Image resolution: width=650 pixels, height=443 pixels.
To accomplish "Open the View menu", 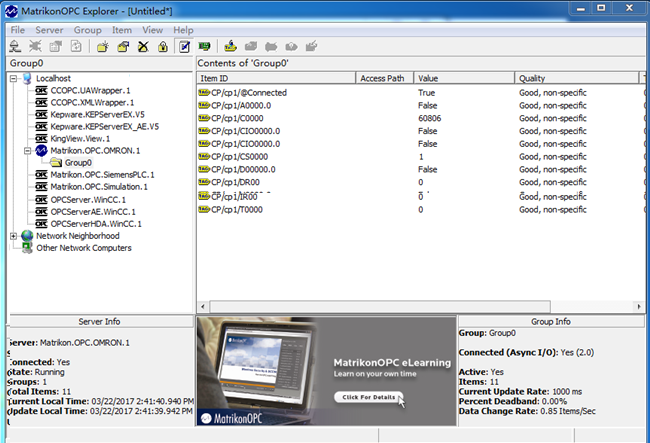I will pos(153,30).
